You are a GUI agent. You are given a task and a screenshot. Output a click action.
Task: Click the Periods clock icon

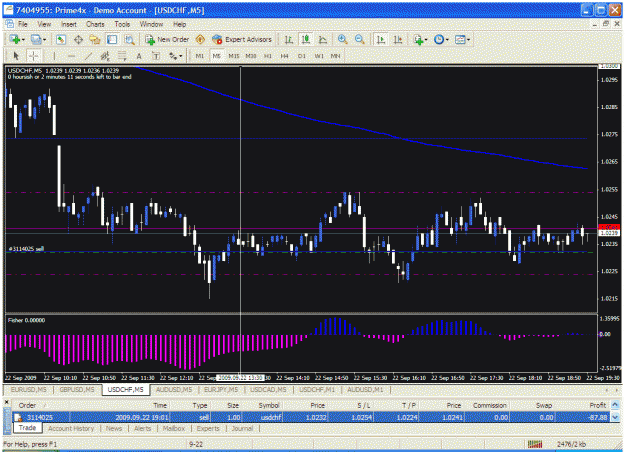coord(439,39)
